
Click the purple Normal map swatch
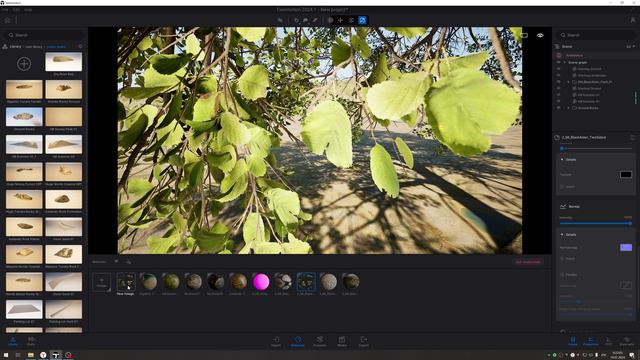coord(626,247)
